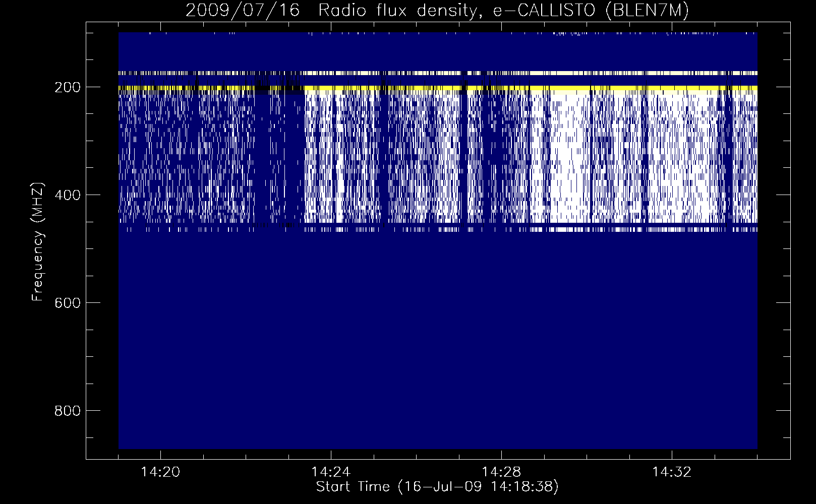Click the 14:28 time tick label
The width and height of the screenshot is (816, 504).
(501, 472)
